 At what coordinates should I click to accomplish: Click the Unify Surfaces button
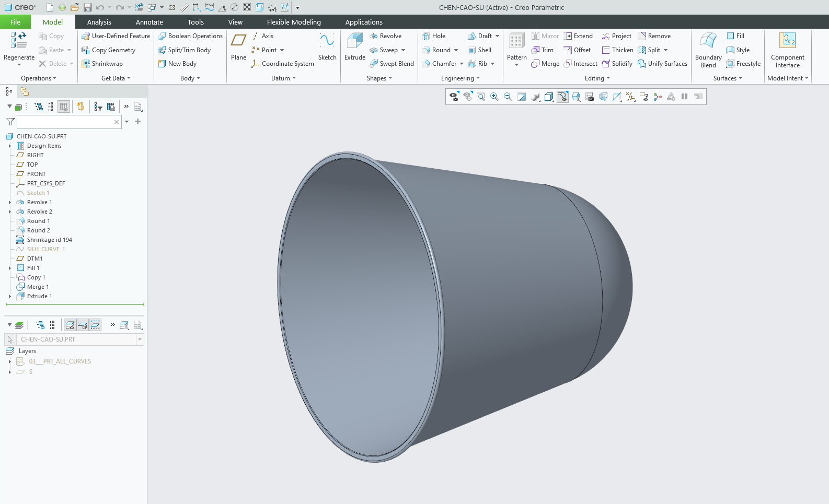(x=662, y=64)
